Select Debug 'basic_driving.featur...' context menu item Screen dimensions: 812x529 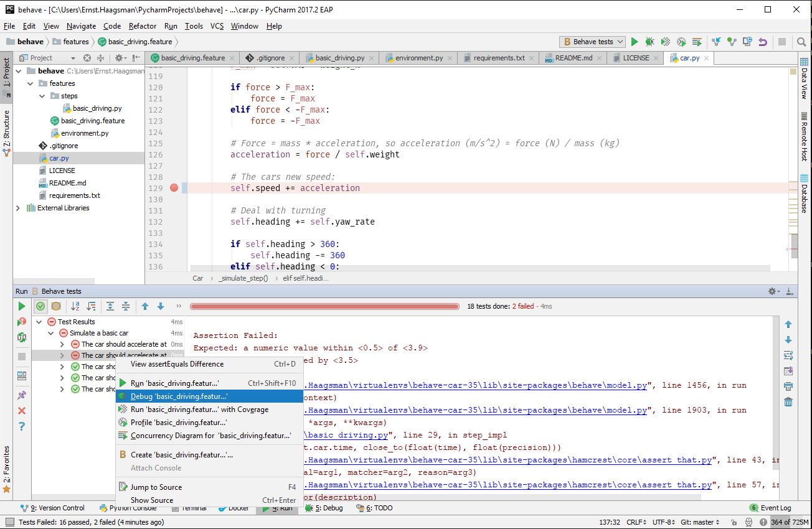click(209, 396)
